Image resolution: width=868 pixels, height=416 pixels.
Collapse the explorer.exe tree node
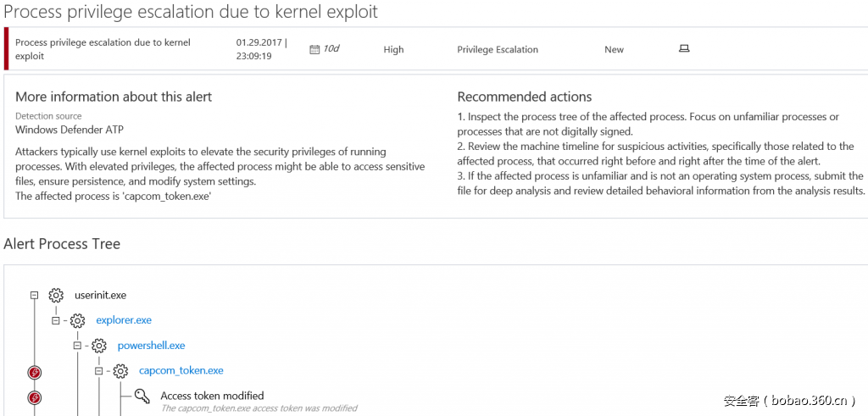click(55, 320)
